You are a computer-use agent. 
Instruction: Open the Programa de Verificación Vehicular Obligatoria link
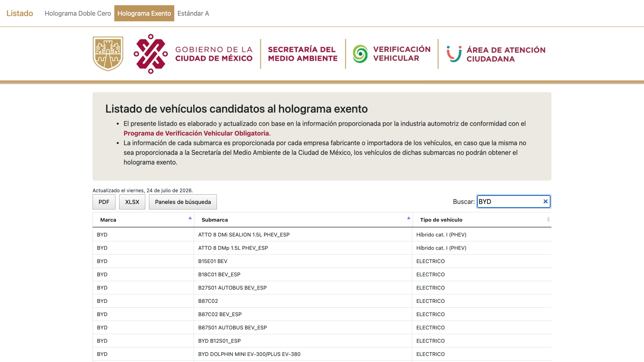pyautogui.click(x=196, y=133)
